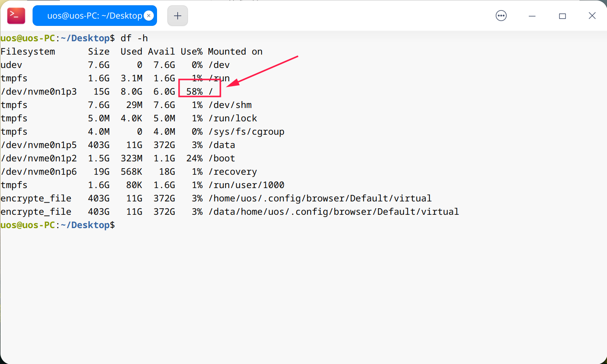This screenshot has height=364, width=607.
Task: Maximize the terminal window
Action: coord(562,16)
